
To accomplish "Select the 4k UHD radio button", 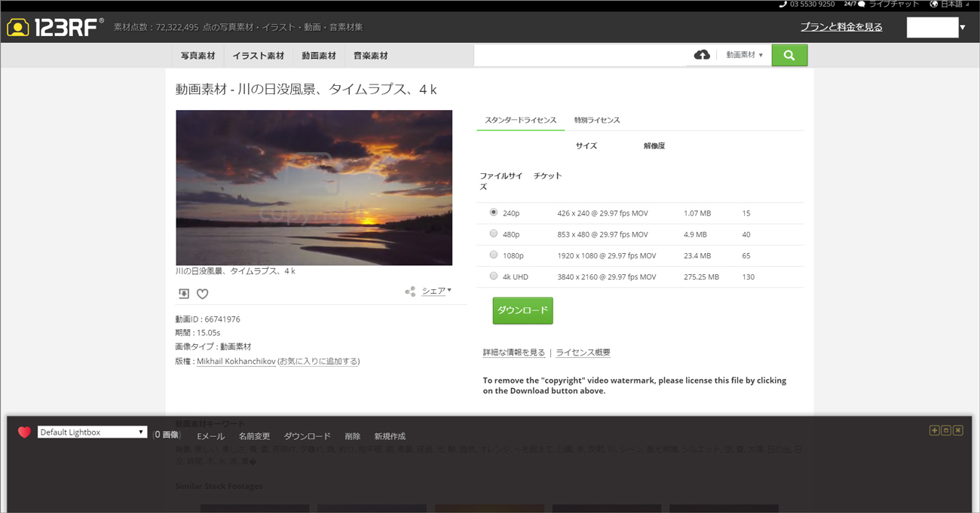I will click(494, 276).
